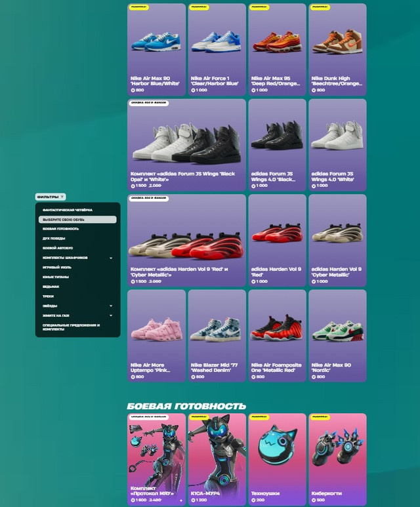Open Nike Blazer Mid '77 'Washed Denim' card

coord(217,336)
